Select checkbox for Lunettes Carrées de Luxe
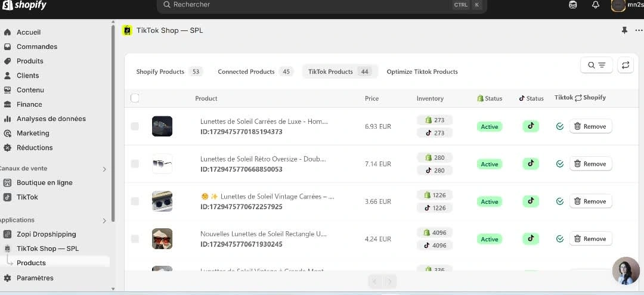Image resolution: width=644 pixels, height=295 pixels. click(135, 126)
